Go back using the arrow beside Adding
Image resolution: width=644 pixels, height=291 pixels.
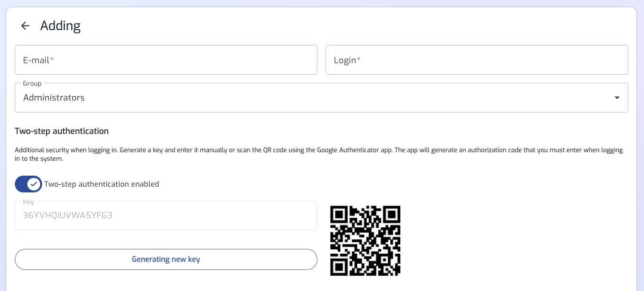[25, 26]
